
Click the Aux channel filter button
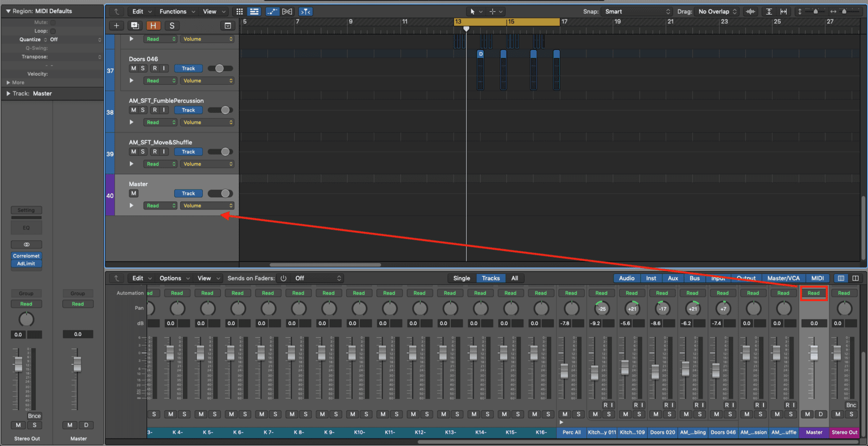click(x=673, y=278)
